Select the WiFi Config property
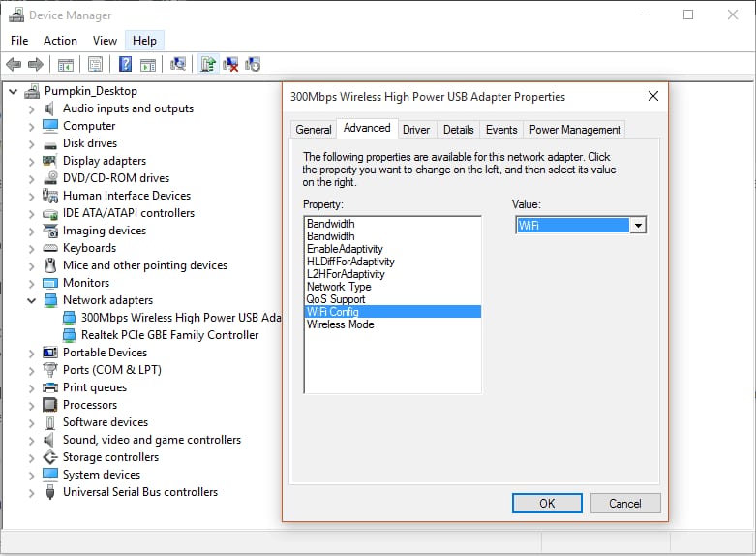The image size is (756, 556). pyautogui.click(x=393, y=312)
